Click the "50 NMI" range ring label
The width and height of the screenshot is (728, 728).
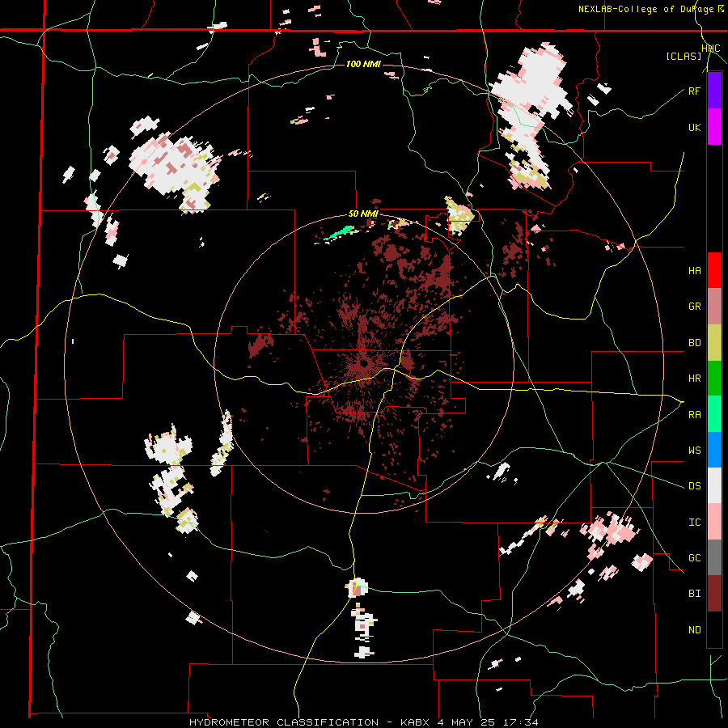[x=363, y=214]
